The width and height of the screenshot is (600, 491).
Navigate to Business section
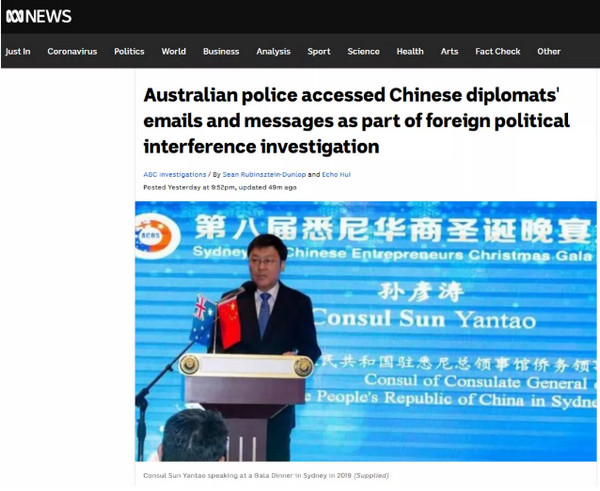(x=221, y=52)
